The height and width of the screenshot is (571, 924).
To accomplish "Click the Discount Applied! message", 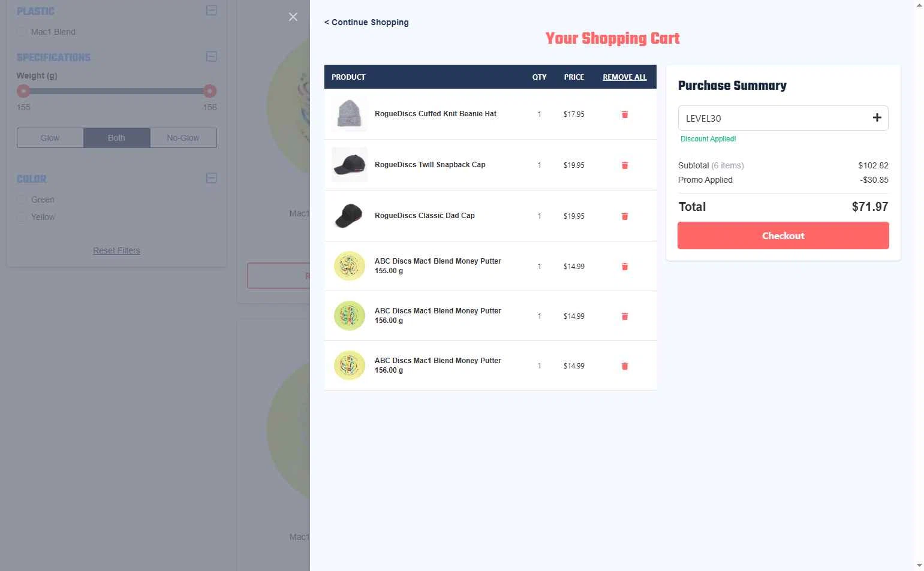I will pos(708,139).
